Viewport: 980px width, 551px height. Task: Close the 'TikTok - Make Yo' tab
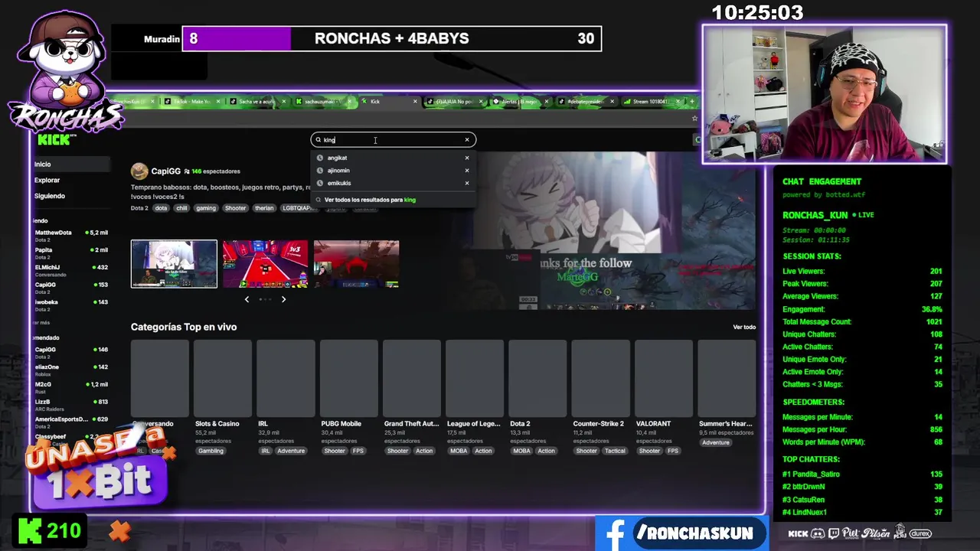point(218,102)
